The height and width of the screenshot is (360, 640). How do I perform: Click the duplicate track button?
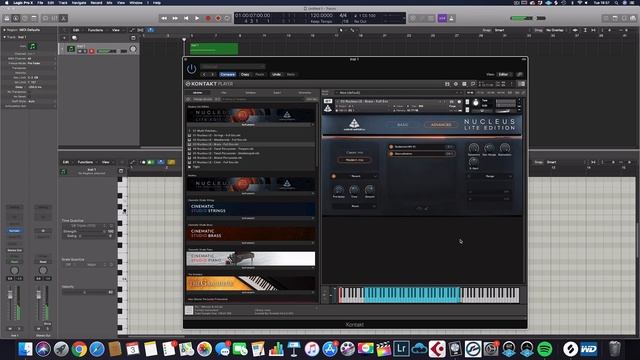pyautogui.click(x=74, y=38)
